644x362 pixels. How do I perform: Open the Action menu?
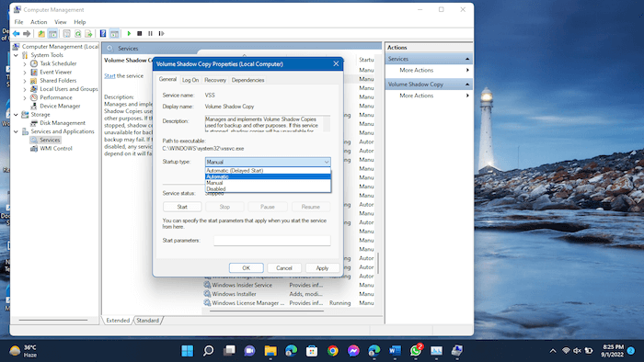39,22
